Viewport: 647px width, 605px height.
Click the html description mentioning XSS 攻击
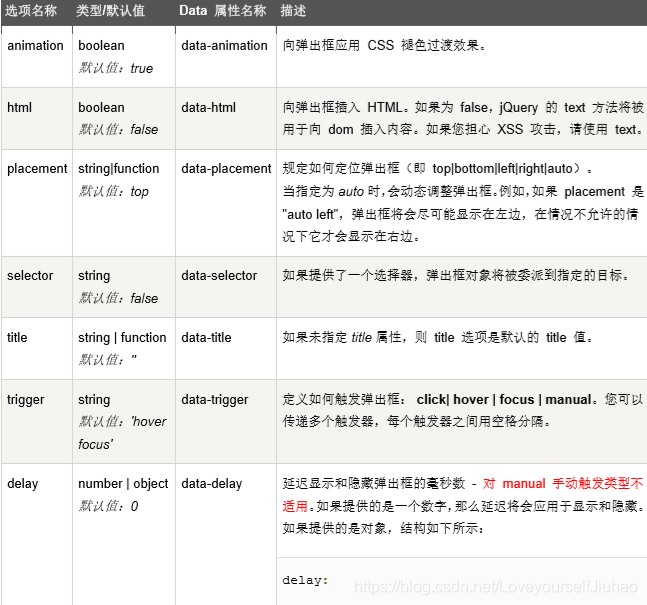tap(463, 118)
